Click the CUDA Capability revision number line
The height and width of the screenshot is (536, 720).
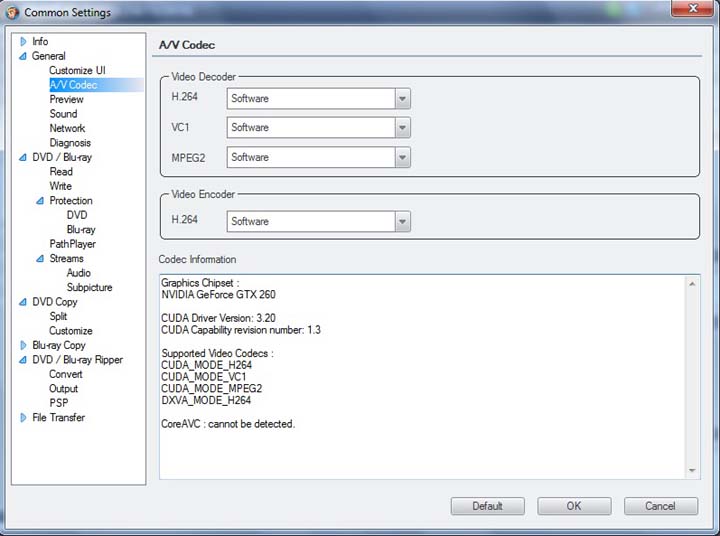[x=241, y=330]
